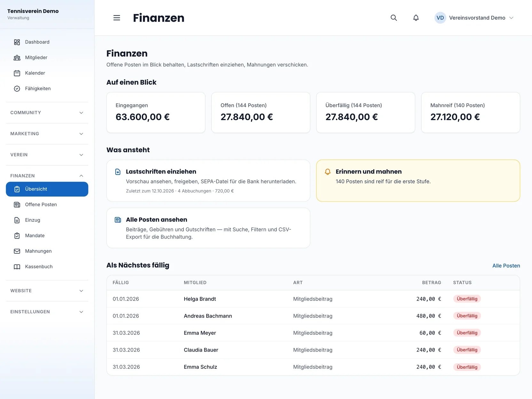Image resolution: width=532 pixels, height=399 pixels.
Task: Open Kassenbuch menu item
Action: pyautogui.click(x=47, y=267)
